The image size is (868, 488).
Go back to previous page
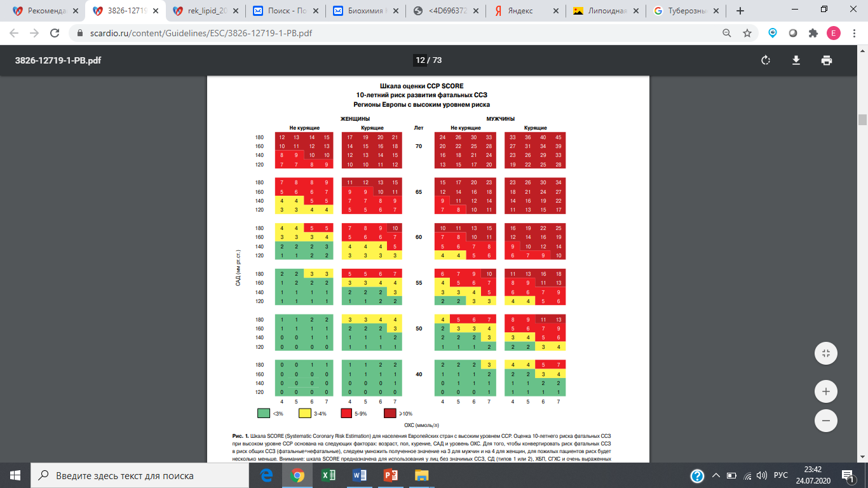pos(14,33)
